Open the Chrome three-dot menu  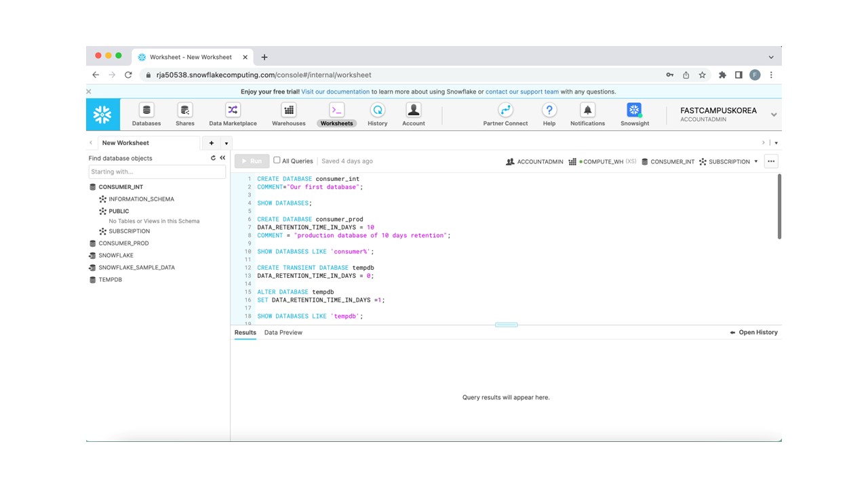tap(771, 75)
